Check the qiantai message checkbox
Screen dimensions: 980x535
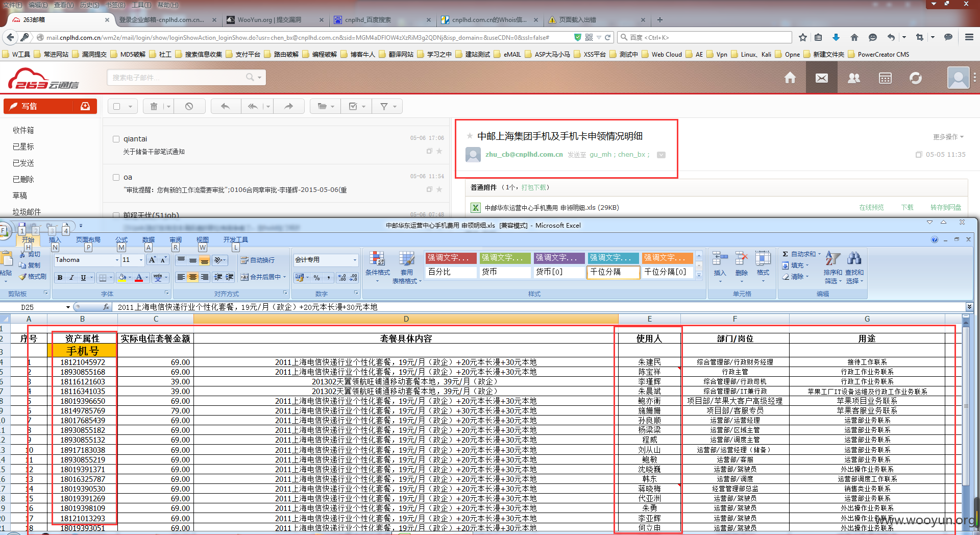[116, 139]
